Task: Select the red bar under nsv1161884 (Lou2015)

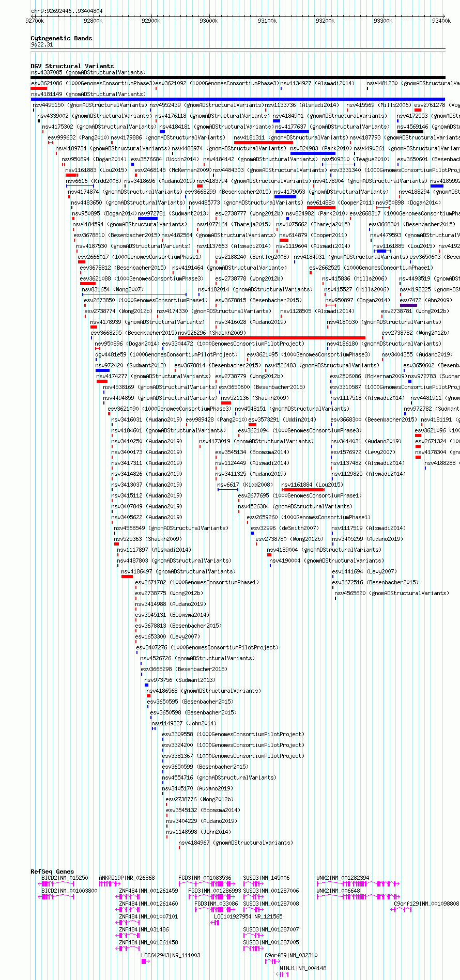Action: point(303,490)
